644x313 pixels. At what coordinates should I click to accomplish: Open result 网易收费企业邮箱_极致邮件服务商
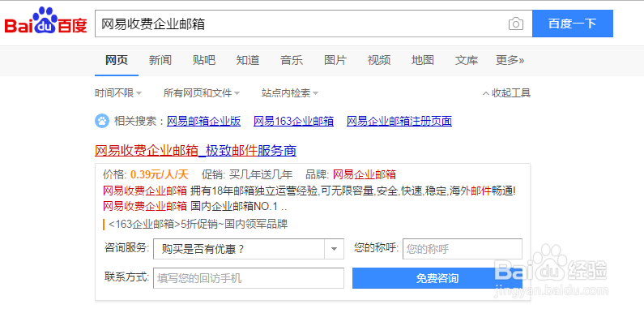click(x=195, y=151)
